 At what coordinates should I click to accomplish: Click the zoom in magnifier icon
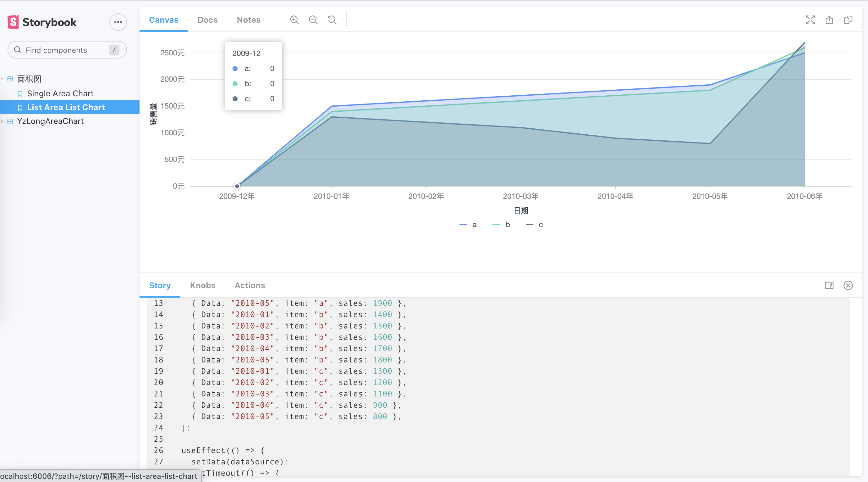pyautogui.click(x=294, y=20)
